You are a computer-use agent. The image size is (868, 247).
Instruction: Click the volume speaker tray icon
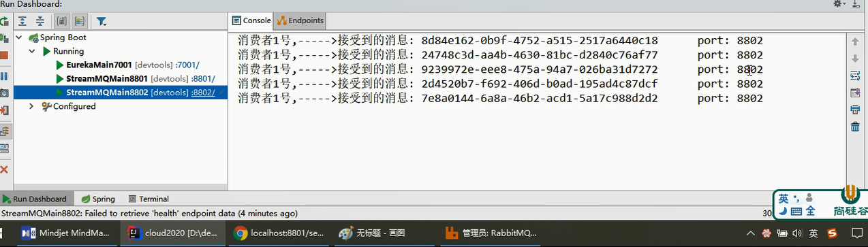click(x=798, y=233)
